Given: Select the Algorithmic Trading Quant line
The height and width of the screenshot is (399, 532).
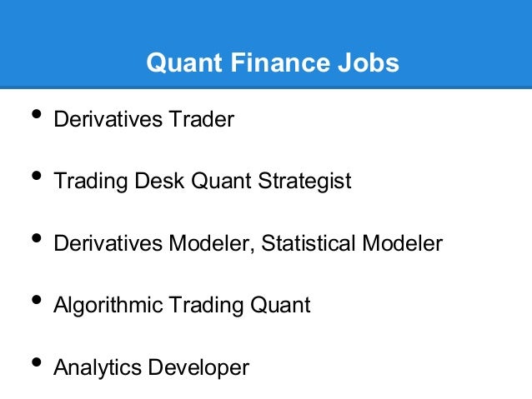Looking at the screenshot, I should pyautogui.click(x=182, y=305).
